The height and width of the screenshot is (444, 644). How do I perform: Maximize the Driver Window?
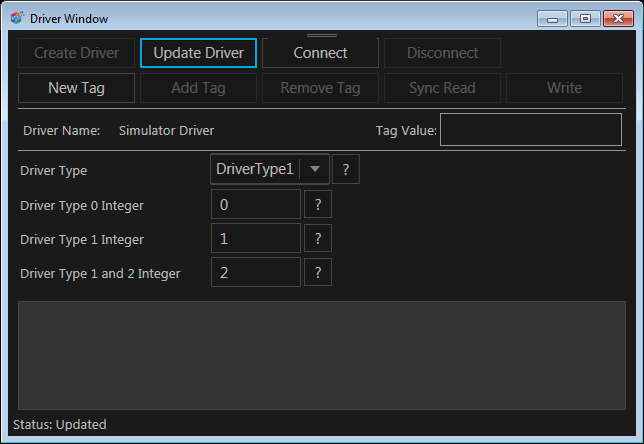pyautogui.click(x=585, y=19)
